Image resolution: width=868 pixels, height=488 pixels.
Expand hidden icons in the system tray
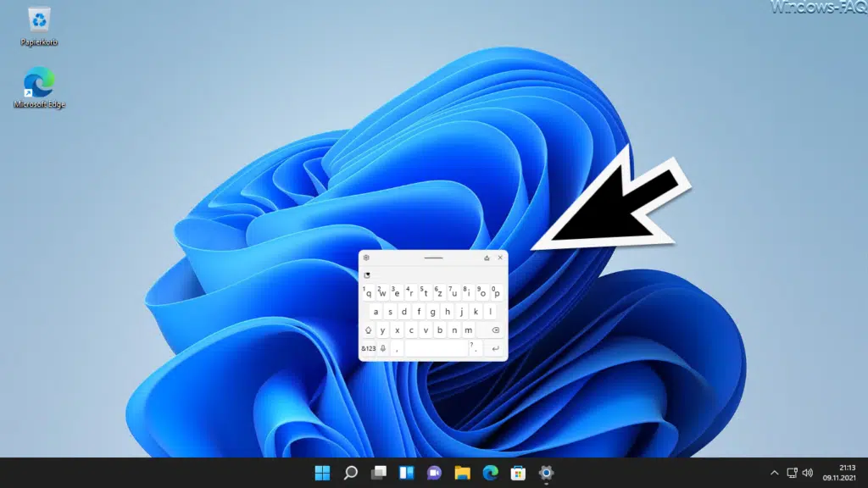776,474
